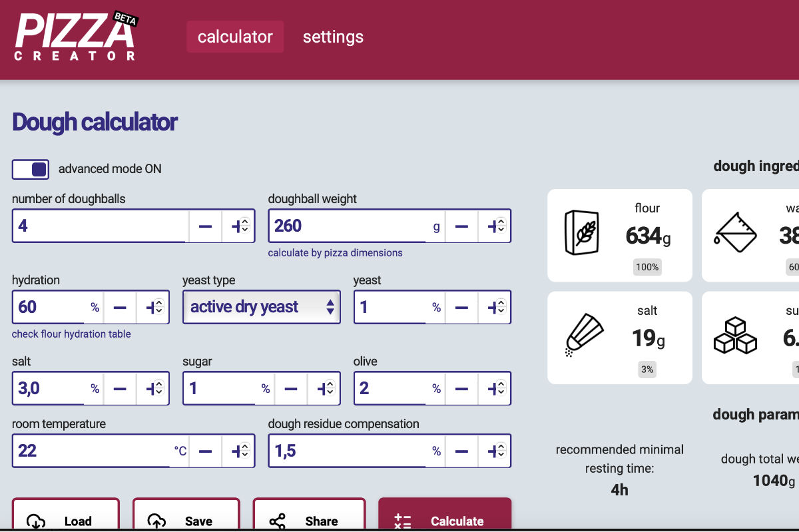The height and width of the screenshot is (532, 799).
Task: Click the Pizza Creator logo
Action: coord(75,37)
